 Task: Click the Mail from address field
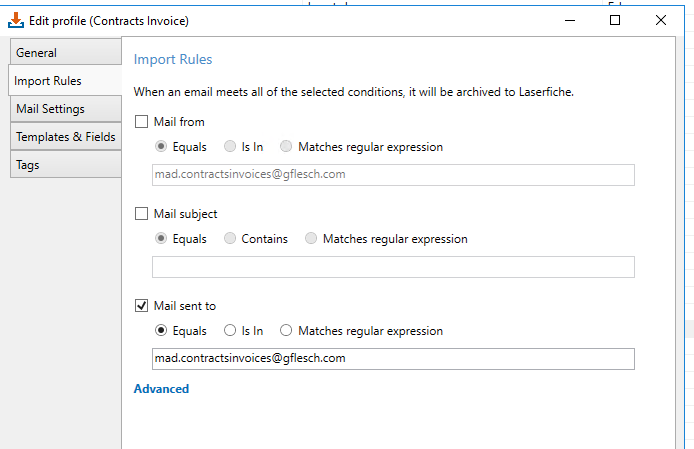[x=393, y=174]
